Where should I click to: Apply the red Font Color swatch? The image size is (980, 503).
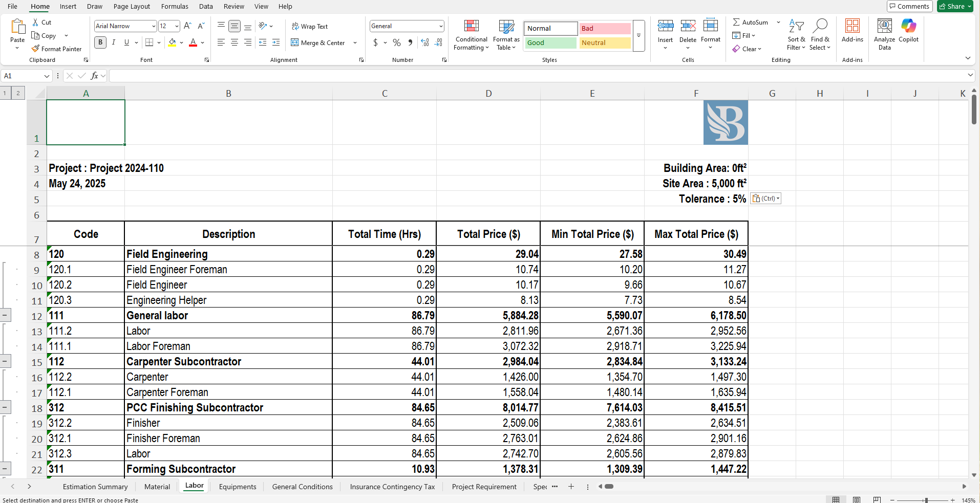click(x=193, y=42)
